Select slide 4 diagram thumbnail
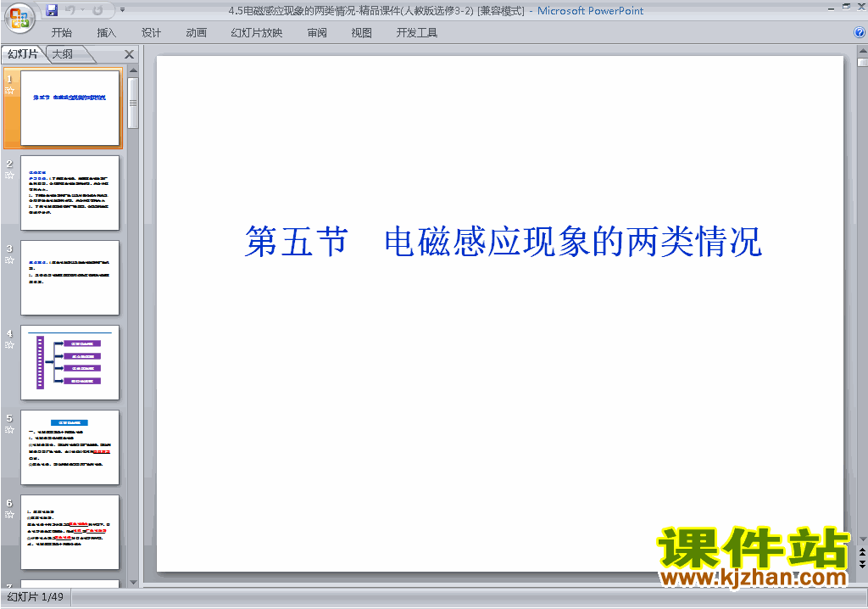Viewport: 868px width, 609px height. click(x=70, y=362)
